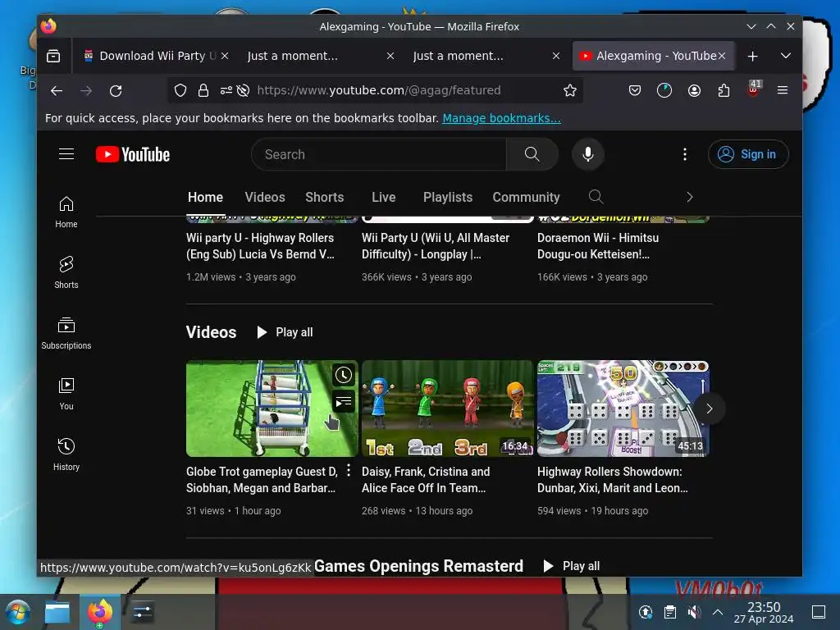Search within the channel via magnifier icon
This screenshot has width=840, height=630.
point(596,197)
